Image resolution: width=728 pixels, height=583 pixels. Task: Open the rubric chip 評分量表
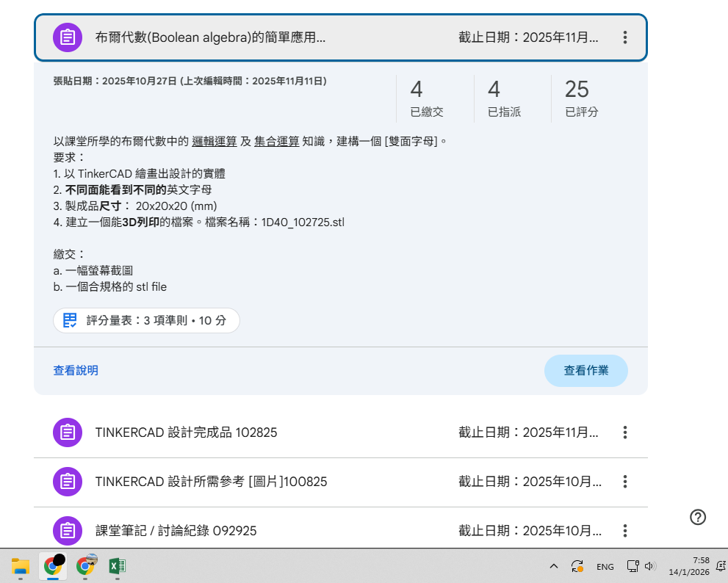point(146,320)
